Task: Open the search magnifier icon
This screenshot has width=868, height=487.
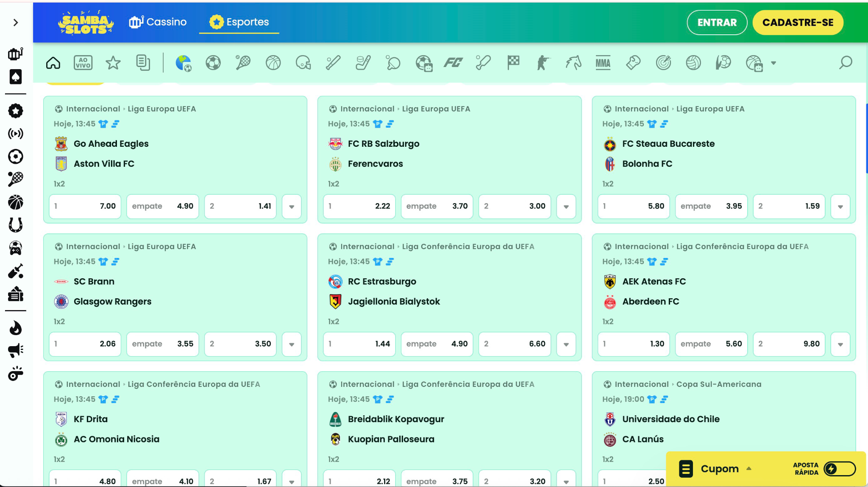Action: coord(846,63)
